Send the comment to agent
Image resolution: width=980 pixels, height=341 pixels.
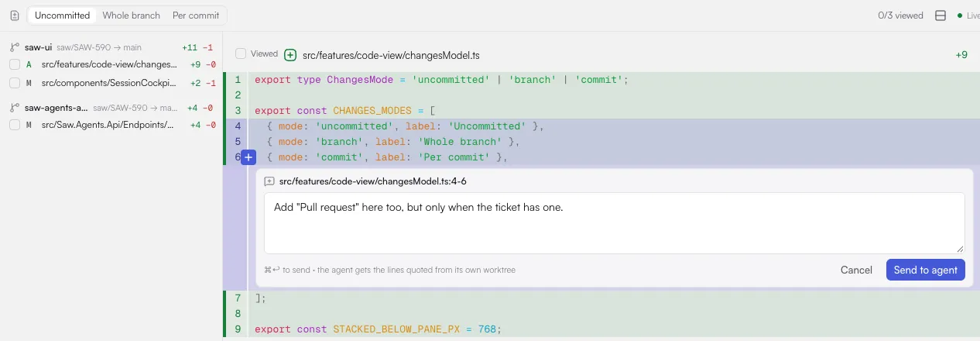925,270
